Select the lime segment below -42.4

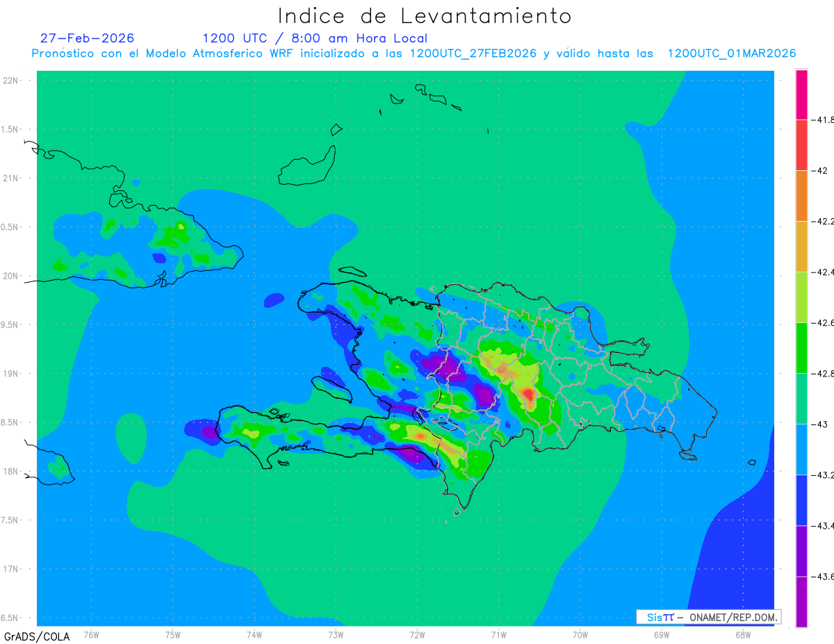tap(801, 297)
